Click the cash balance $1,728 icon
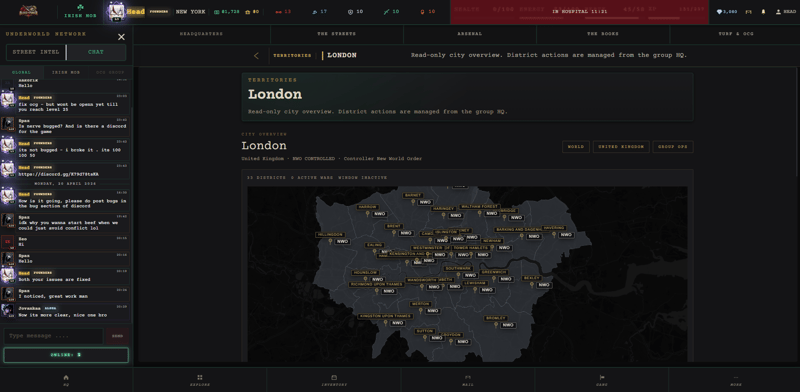This screenshot has height=392, width=800. pos(216,12)
